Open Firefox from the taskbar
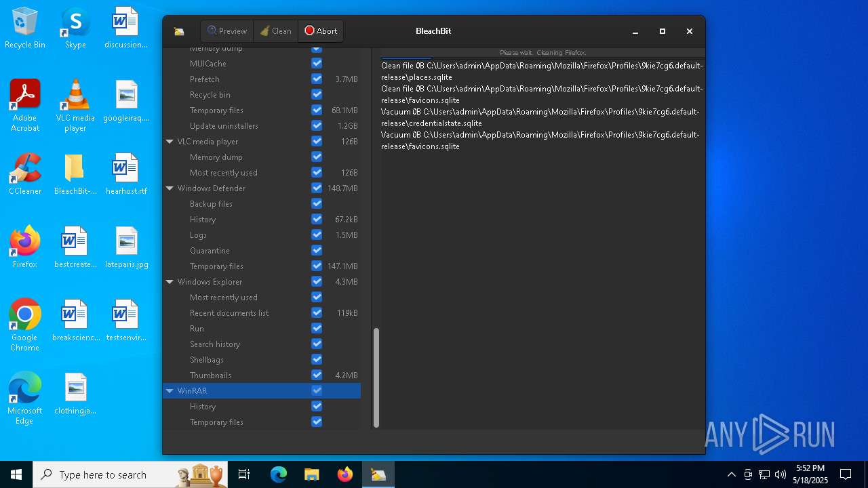 coord(345,474)
